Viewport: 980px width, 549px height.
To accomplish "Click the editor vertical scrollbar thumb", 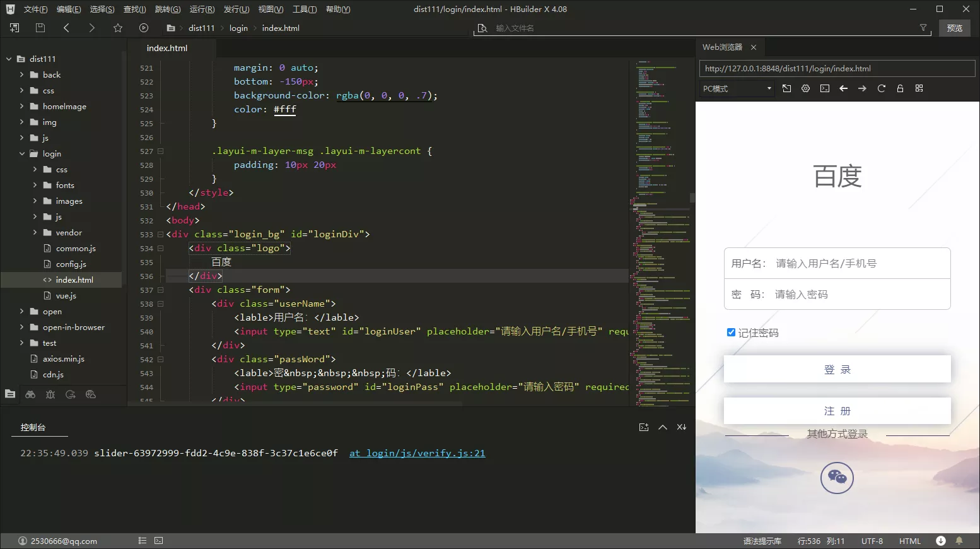I will pyautogui.click(x=692, y=198).
